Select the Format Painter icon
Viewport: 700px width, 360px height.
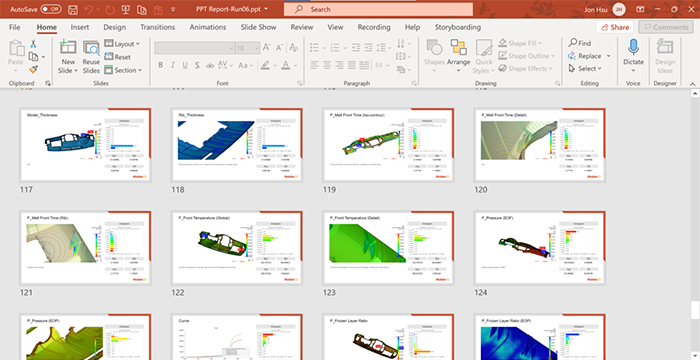(x=33, y=69)
